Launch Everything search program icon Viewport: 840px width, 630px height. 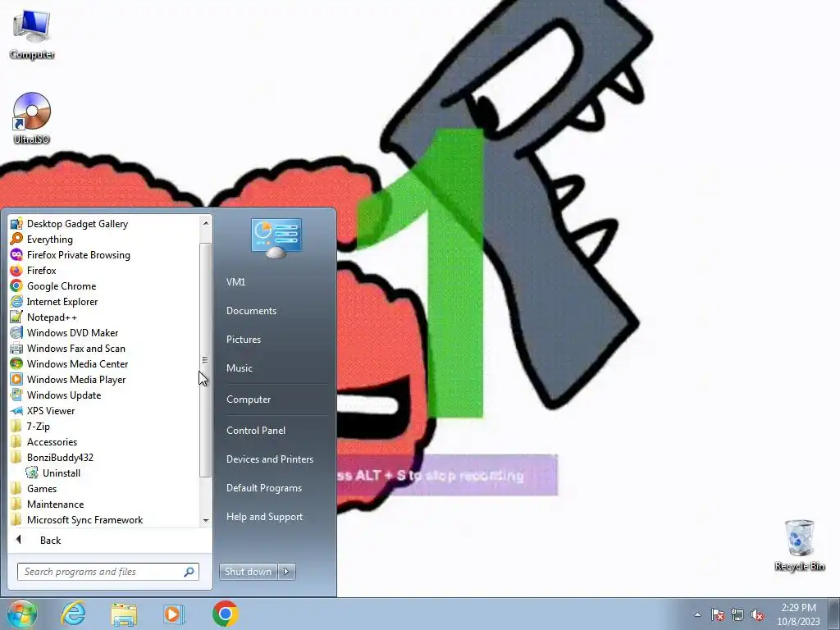point(16,240)
